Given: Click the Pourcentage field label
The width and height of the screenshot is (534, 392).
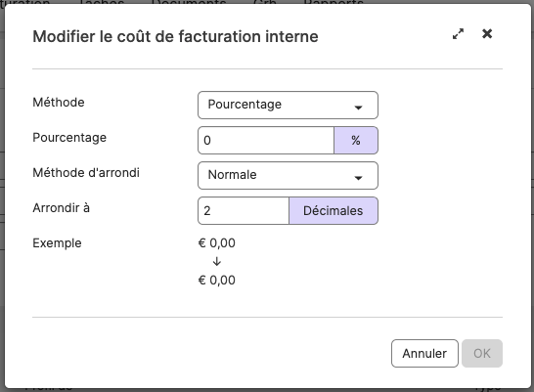Looking at the screenshot, I should [69, 138].
